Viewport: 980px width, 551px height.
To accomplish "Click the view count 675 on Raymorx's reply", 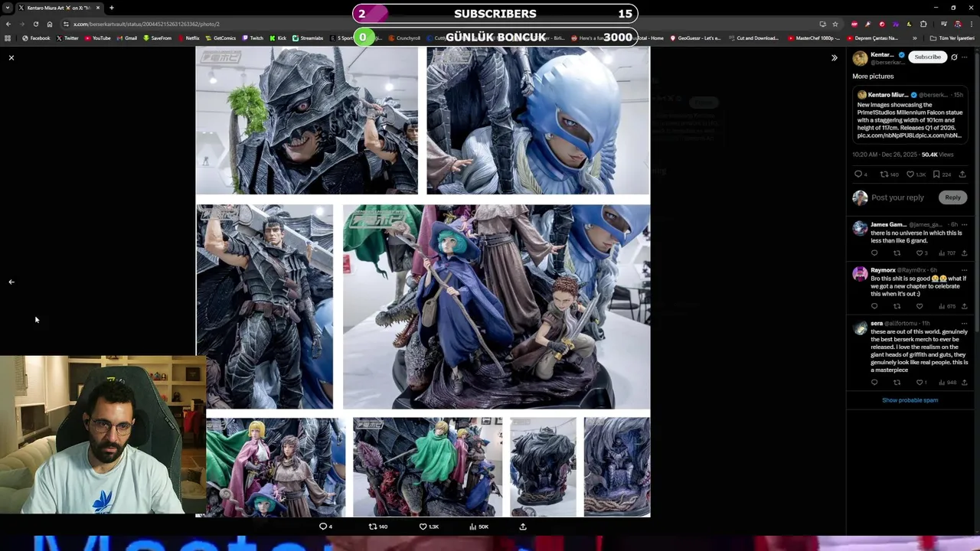I will tap(947, 306).
